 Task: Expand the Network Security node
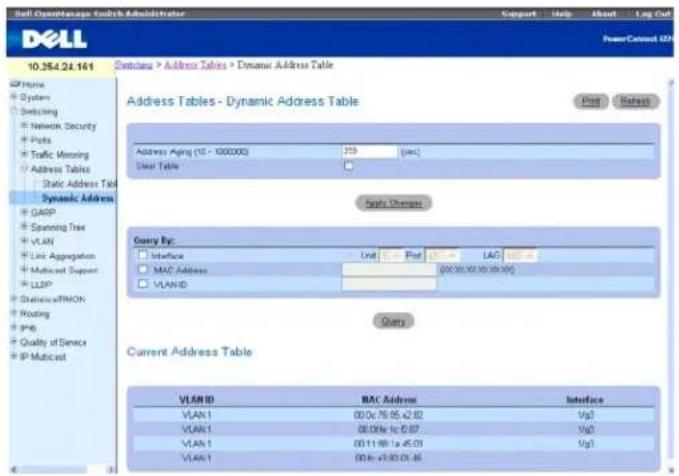pos(24,126)
